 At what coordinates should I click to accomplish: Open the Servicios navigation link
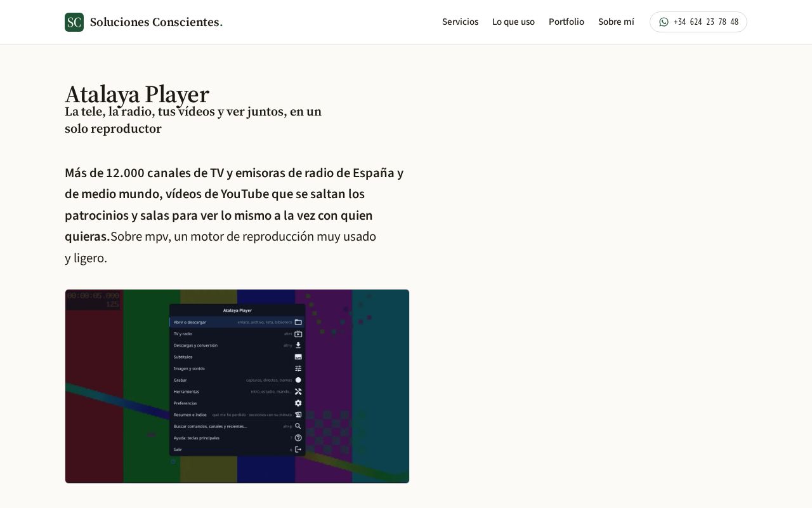460,22
